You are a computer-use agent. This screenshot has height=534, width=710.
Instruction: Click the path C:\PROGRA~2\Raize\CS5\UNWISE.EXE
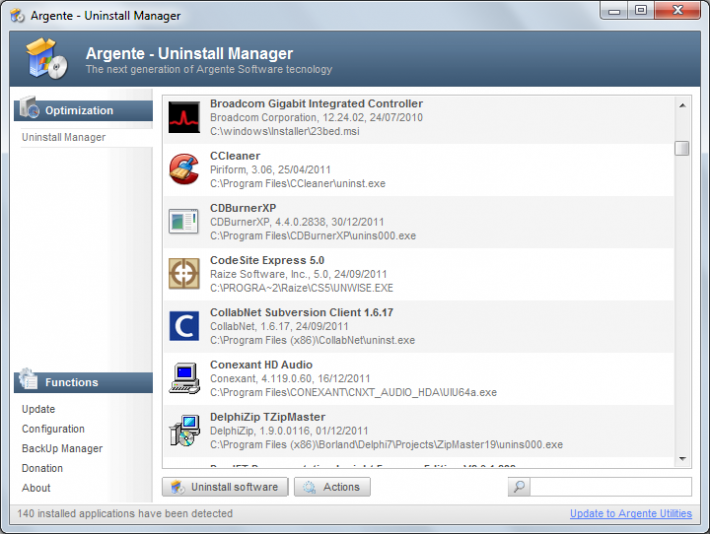point(302,288)
